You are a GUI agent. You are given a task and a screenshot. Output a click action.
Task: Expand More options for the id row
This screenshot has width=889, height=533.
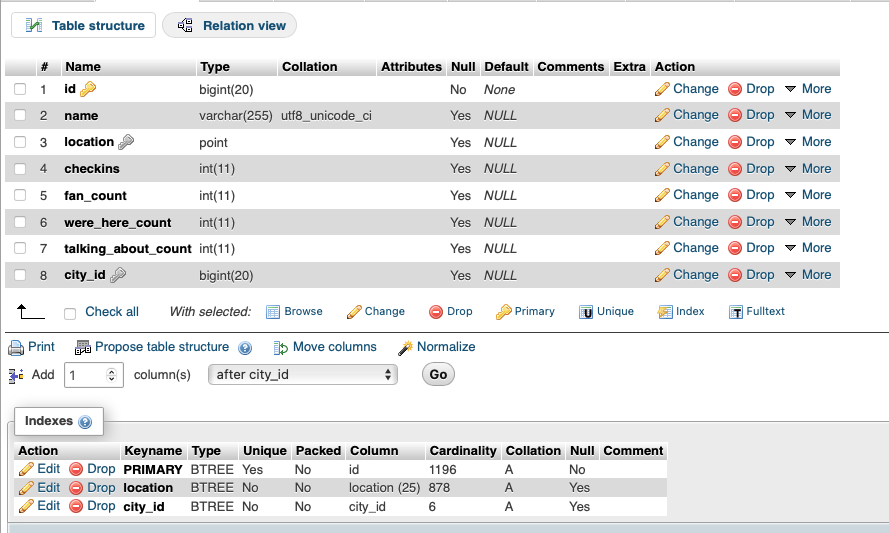point(808,89)
